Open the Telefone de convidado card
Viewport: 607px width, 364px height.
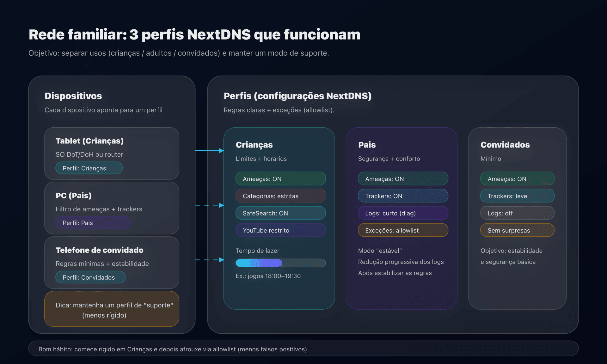click(x=112, y=263)
